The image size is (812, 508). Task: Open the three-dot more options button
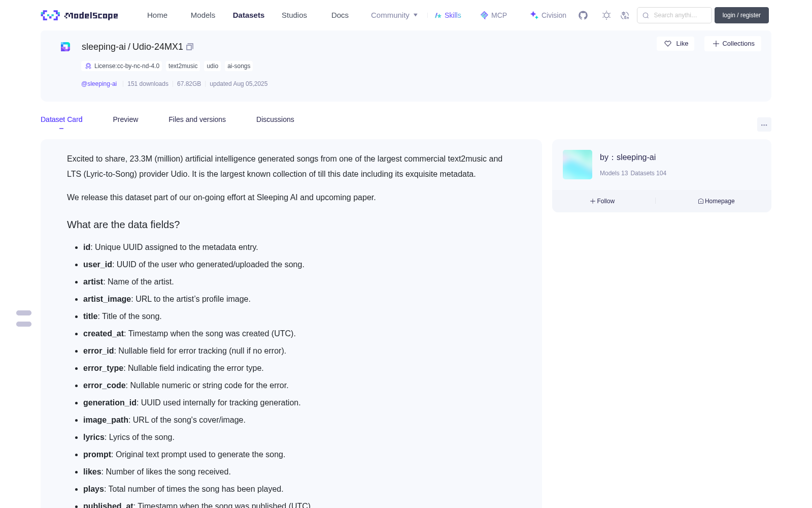point(764,124)
